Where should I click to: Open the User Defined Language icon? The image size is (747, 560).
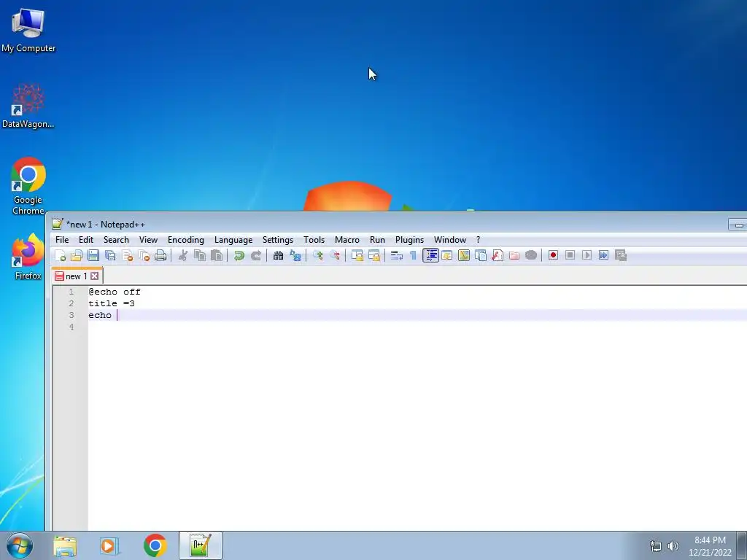(447, 256)
